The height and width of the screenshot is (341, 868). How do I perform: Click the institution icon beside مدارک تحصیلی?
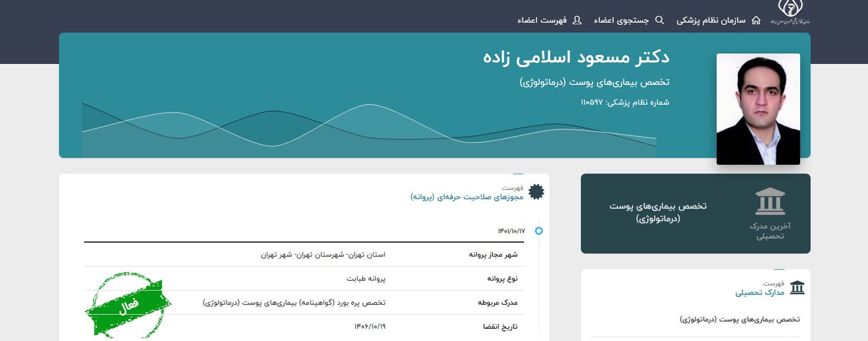[797, 288]
